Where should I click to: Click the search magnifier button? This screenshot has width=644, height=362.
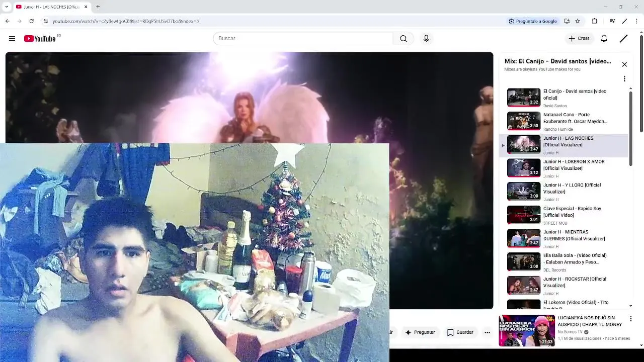(403, 38)
